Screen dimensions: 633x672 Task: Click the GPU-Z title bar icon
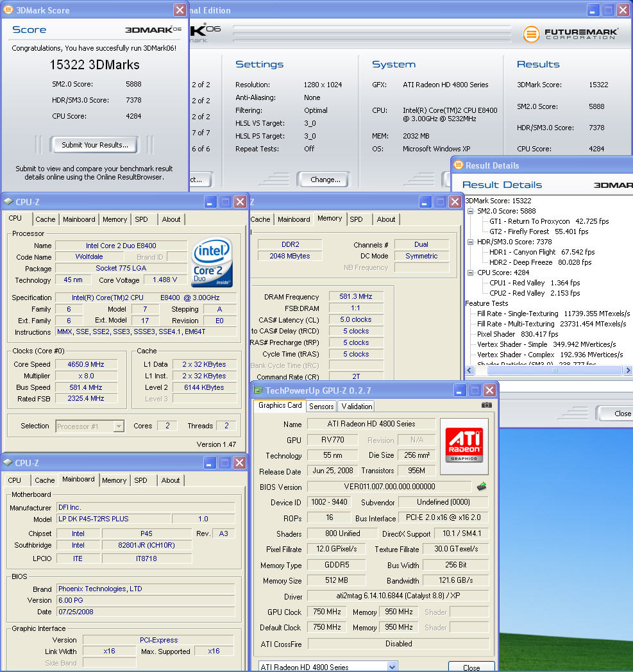tap(258, 390)
